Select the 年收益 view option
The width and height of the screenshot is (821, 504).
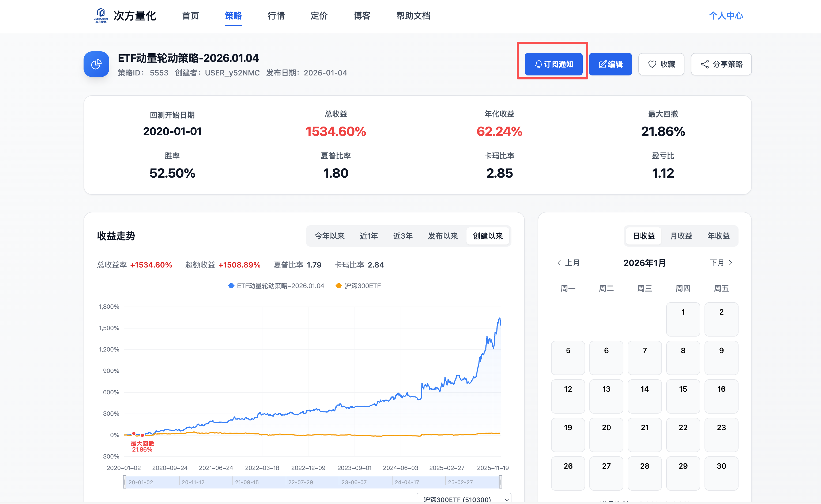point(719,236)
